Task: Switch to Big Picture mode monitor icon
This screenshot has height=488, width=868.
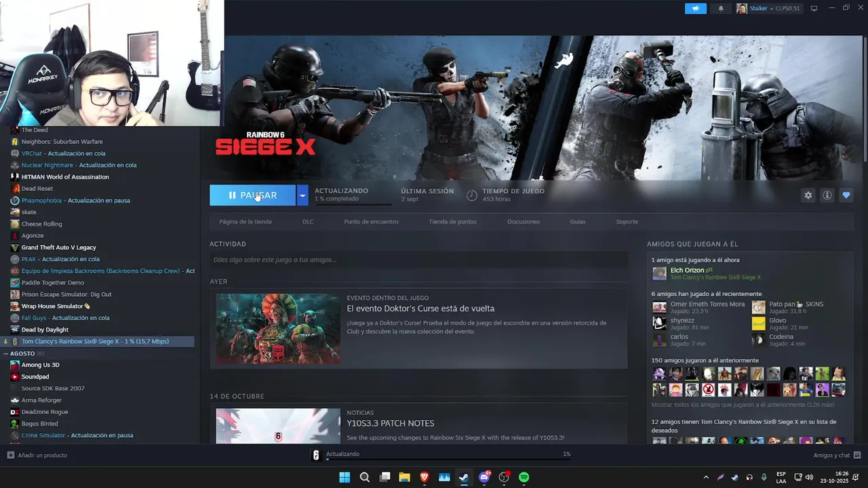Action: (x=814, y=8)
